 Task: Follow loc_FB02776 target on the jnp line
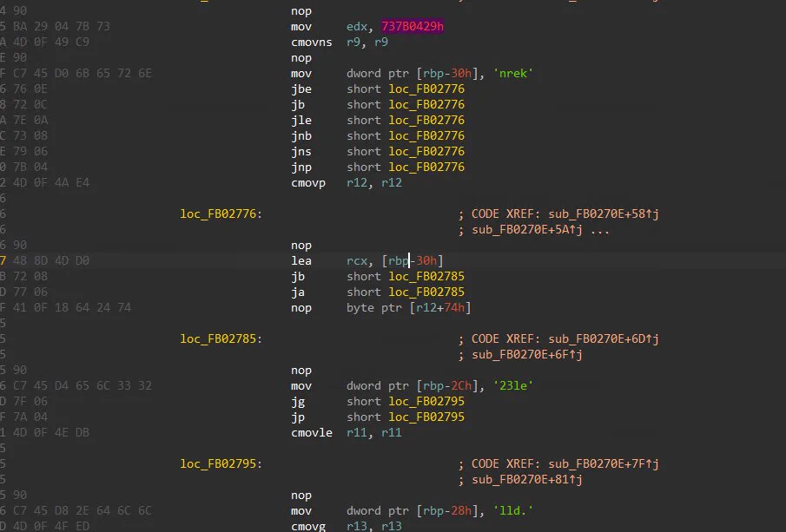tap(426, 167)
